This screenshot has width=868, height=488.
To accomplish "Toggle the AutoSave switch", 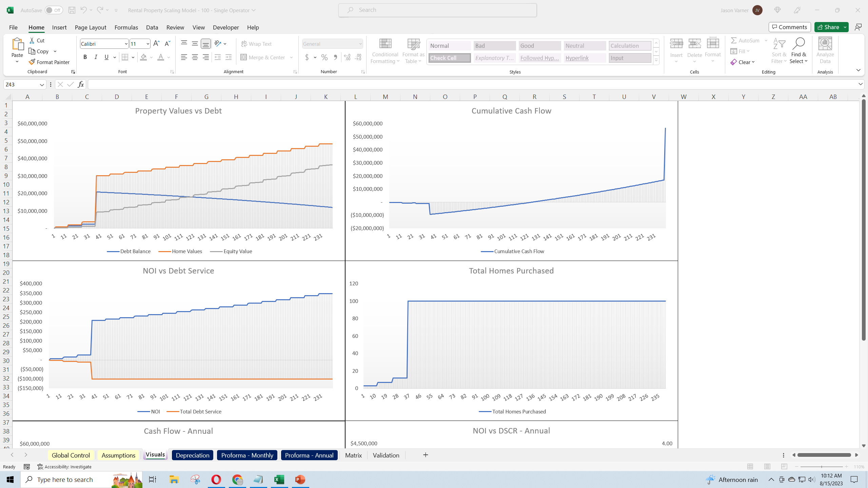I will pyautogui.click(x=54, y=10).
